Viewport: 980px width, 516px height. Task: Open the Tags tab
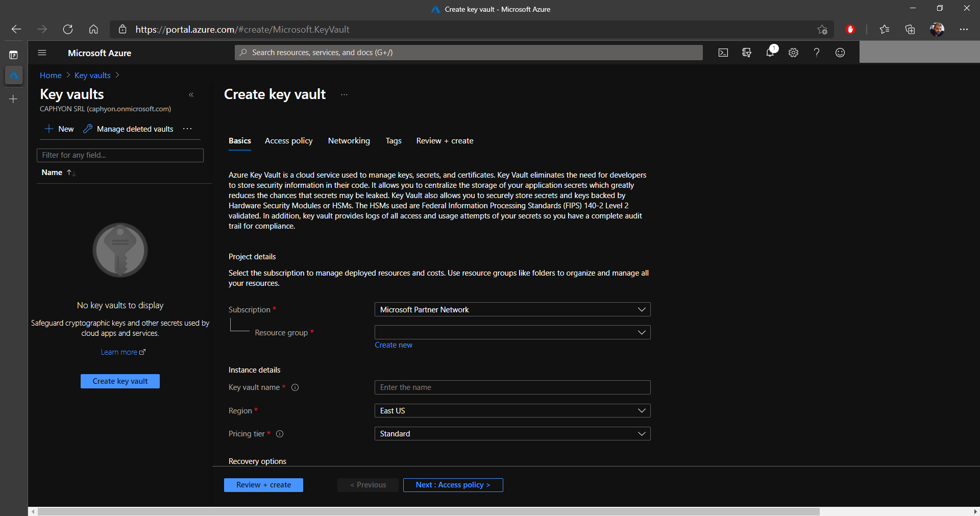(394, 141)
